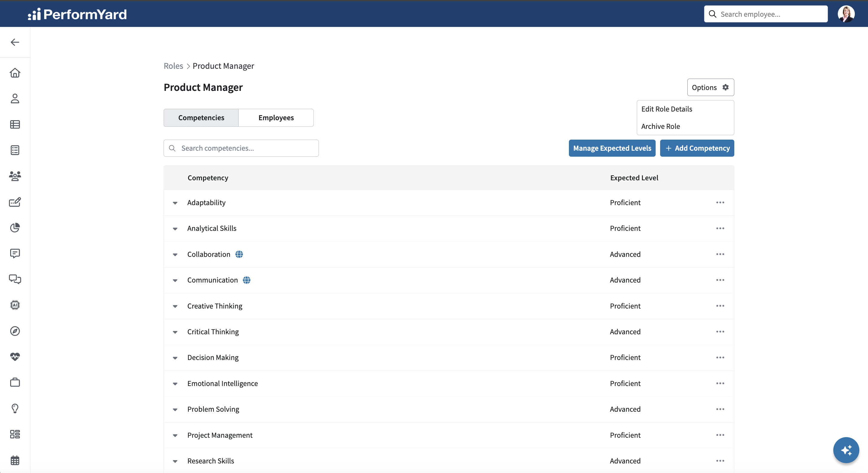Open the Home icon in sidebar

15,73
